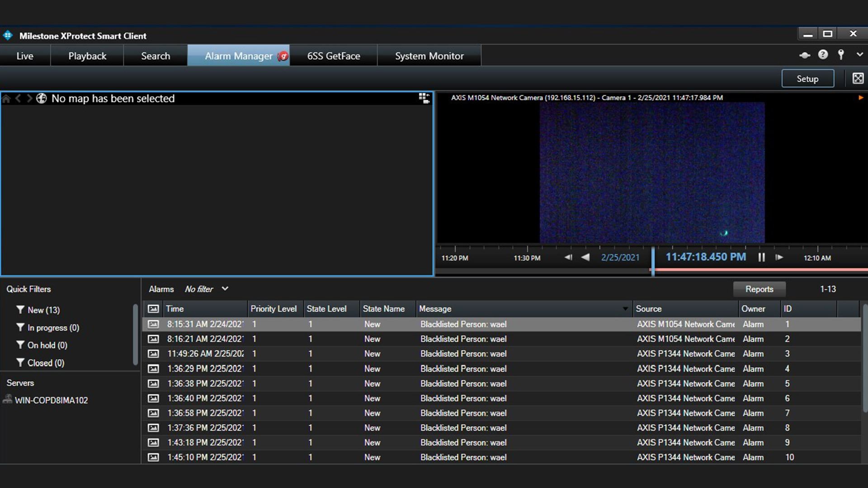Open the 6SS GetFace tab

pyautogui.click(x=334, y=56)
